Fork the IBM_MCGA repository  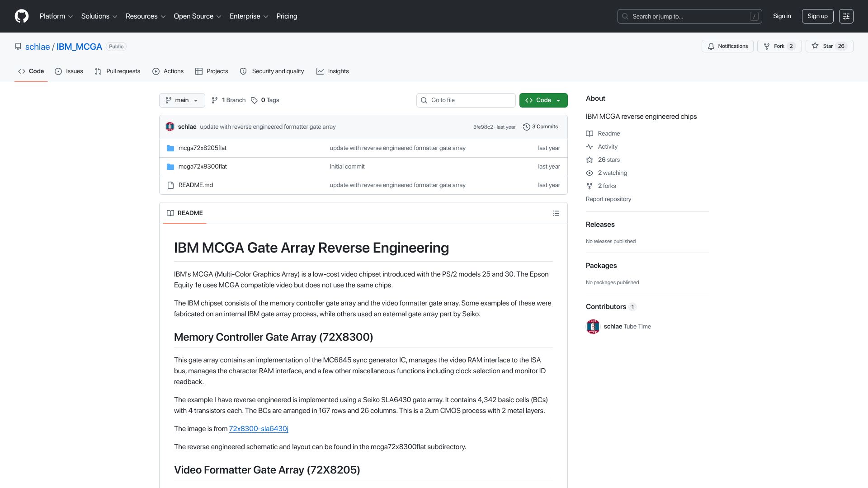pyautogui.click(x=779, y=46)
